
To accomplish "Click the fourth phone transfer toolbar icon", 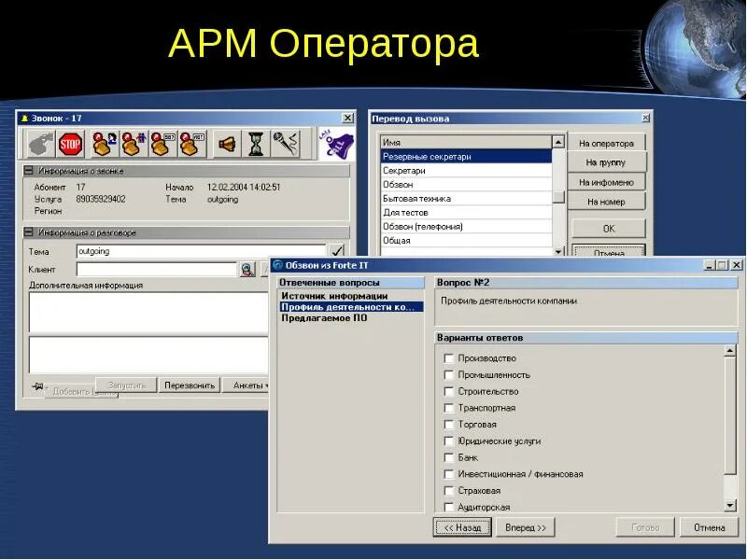I will 192,144.
